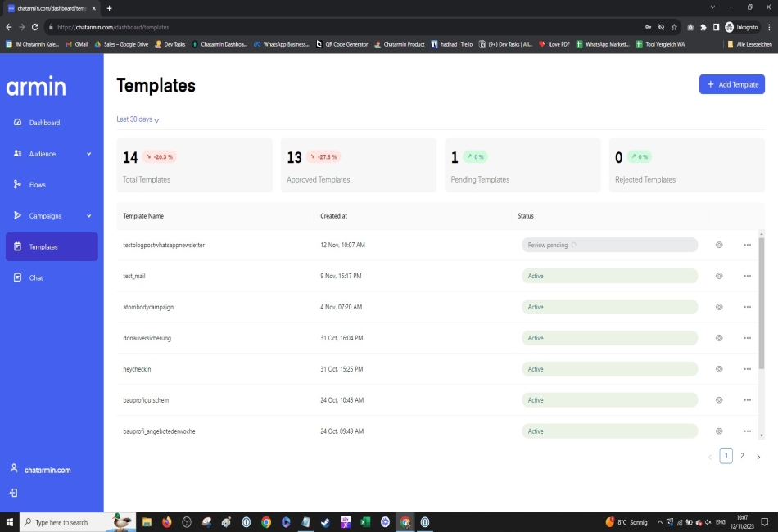This screenshot has height=532, width=778.
Task: View atombodycampaign template via eye icon
Action: (x=719, y=307)
